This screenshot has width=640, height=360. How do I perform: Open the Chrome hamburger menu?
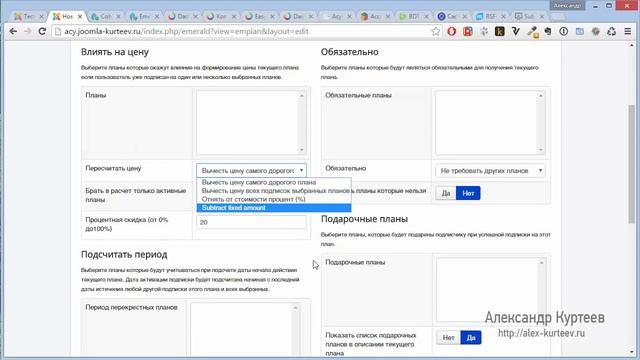pyautogui.click(x=628, y=31)
